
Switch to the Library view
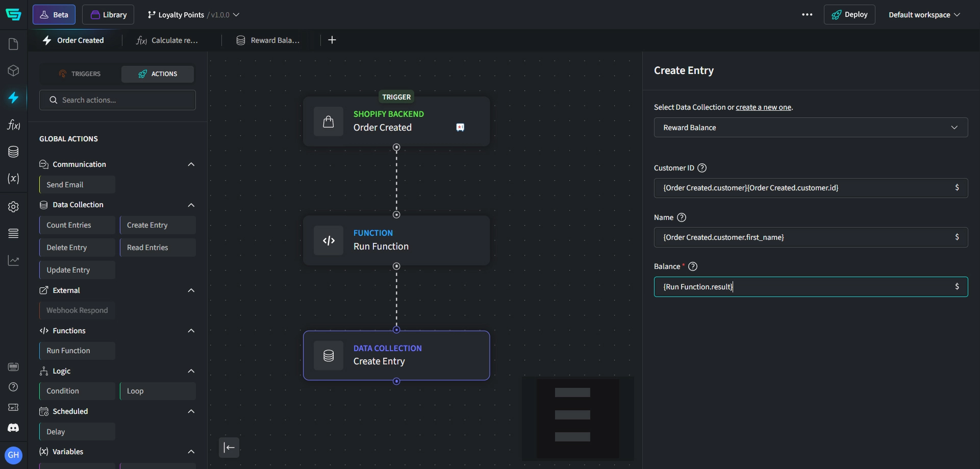pos(108,14)
